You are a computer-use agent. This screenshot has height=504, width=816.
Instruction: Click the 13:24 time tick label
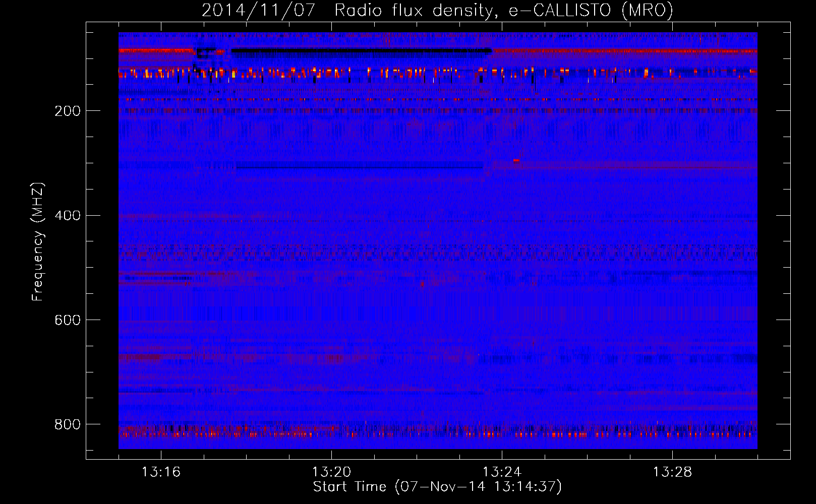pyautogui.click(x=502, y=472)
